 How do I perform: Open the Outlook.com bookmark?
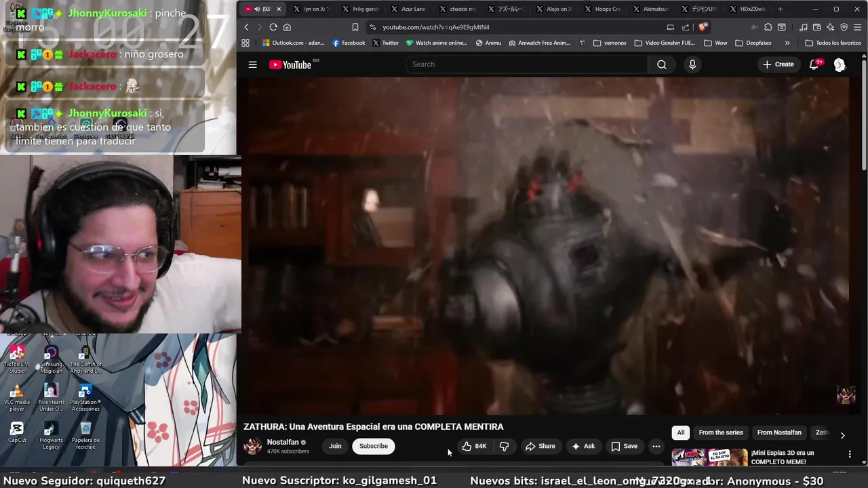[293, 43]
